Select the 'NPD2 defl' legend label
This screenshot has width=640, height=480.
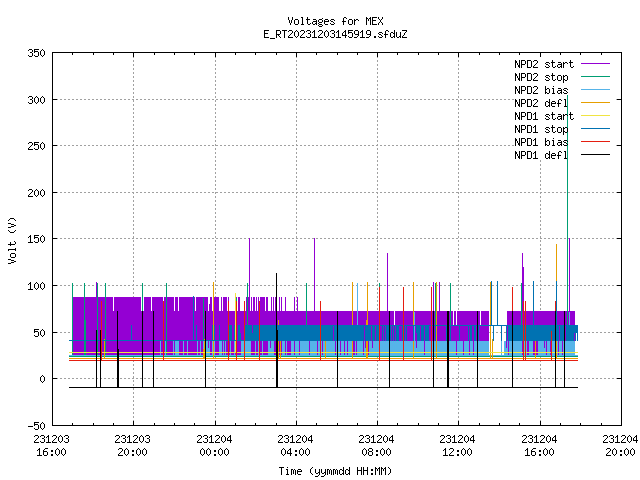tap(541, 103)
